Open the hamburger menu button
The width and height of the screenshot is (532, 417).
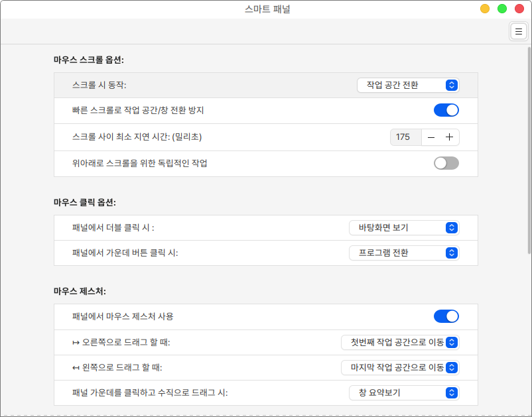click(x=518, y=31)
